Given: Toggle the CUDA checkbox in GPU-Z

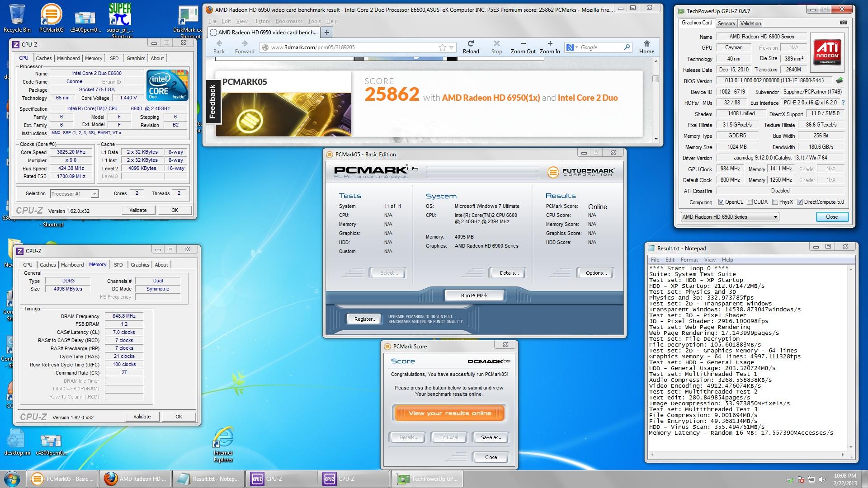Looking at the screenshot, I should pyautogui.click(x=750, y=202).
